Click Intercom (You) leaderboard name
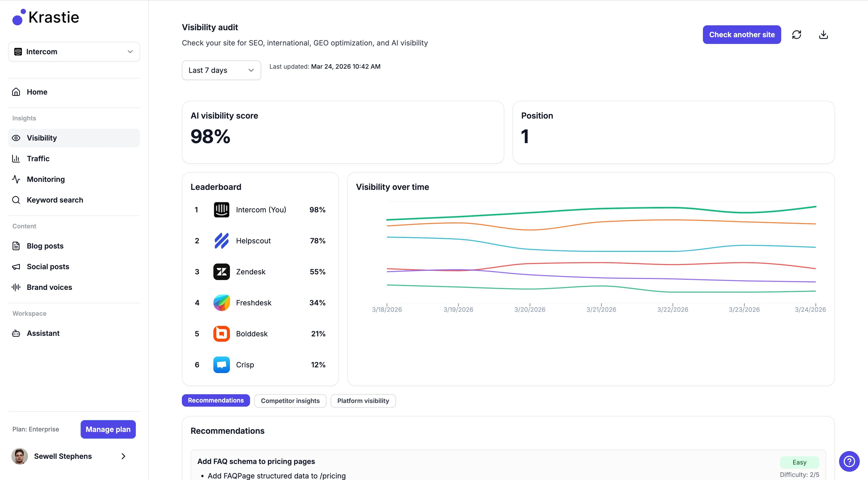The image size is (868, 480). (261, 210)
